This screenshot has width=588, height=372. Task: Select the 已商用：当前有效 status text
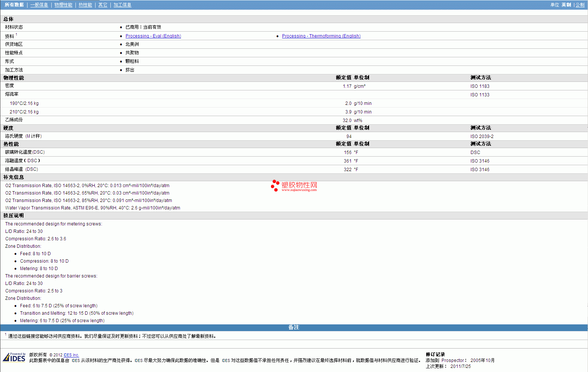tap(143, 27)
